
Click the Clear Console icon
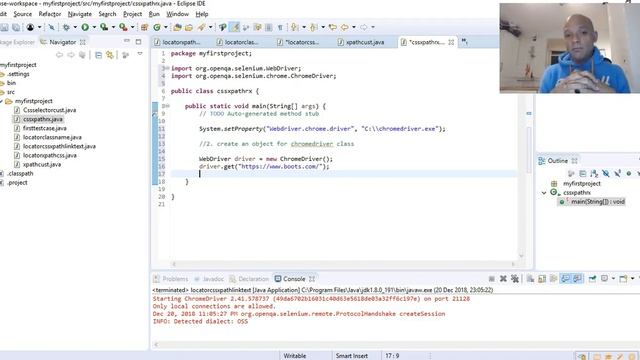530,278
